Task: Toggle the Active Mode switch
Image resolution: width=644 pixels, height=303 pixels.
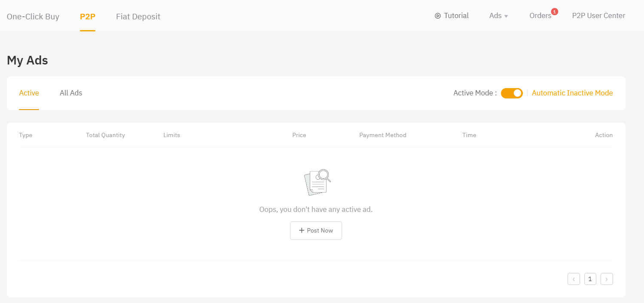Action: [512, 93]
